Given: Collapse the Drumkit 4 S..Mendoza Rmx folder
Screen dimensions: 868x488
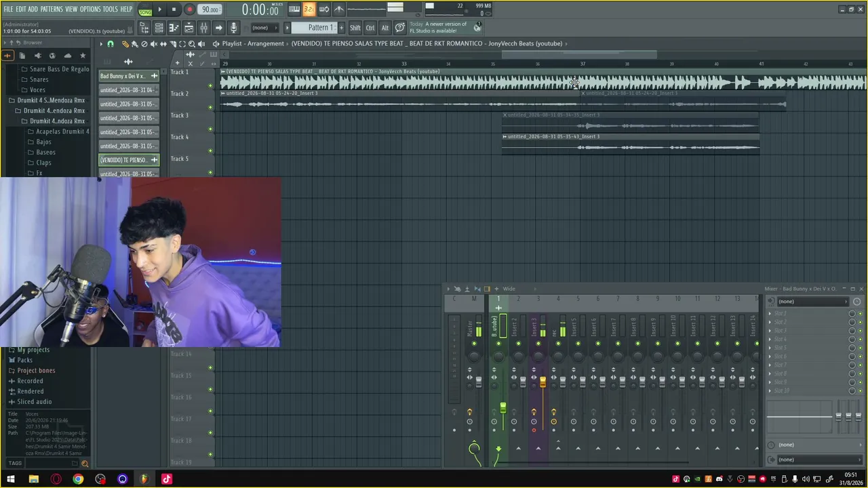Looking at the screenshot, I should pyautogui.click(x=51, y=100).
